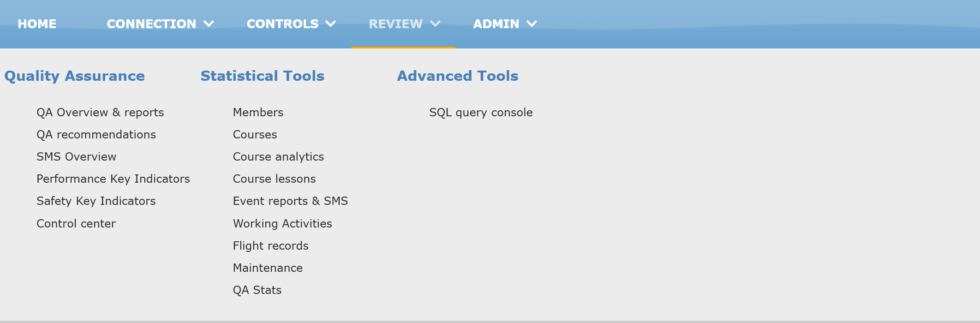Open Flight records

[x=270, y=246]
